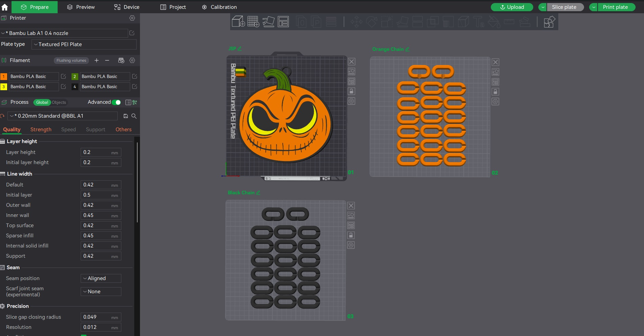Screen dimensions: 644x336
Task: Toggle the Advanced settings switch
Action: click(x=116, y=102)
